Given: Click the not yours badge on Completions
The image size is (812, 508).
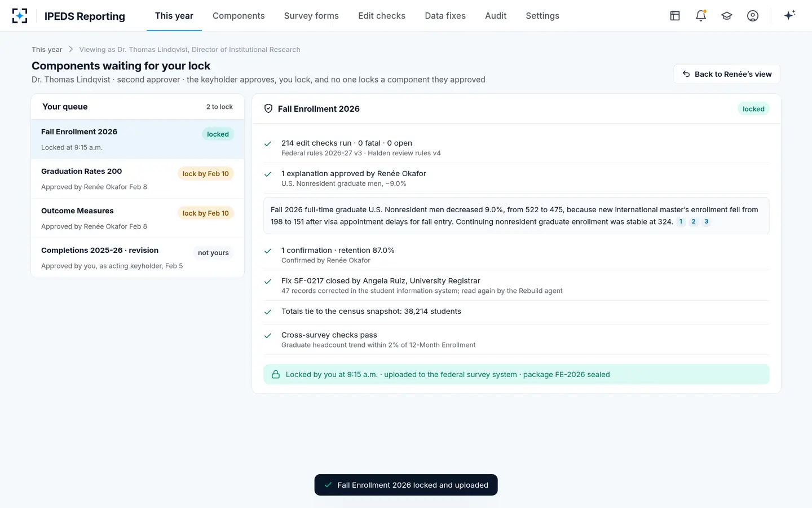Looking at the screenshot, I should [213, 253].
